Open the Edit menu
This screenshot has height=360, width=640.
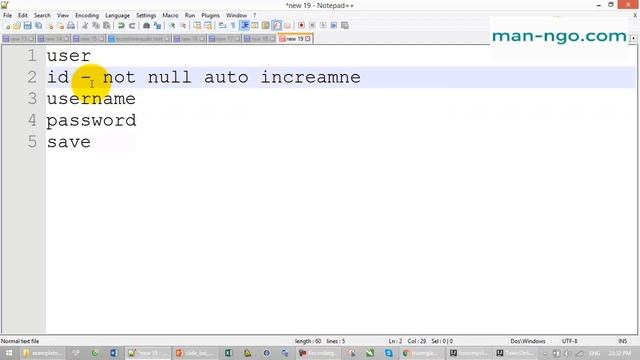[23, 16]
